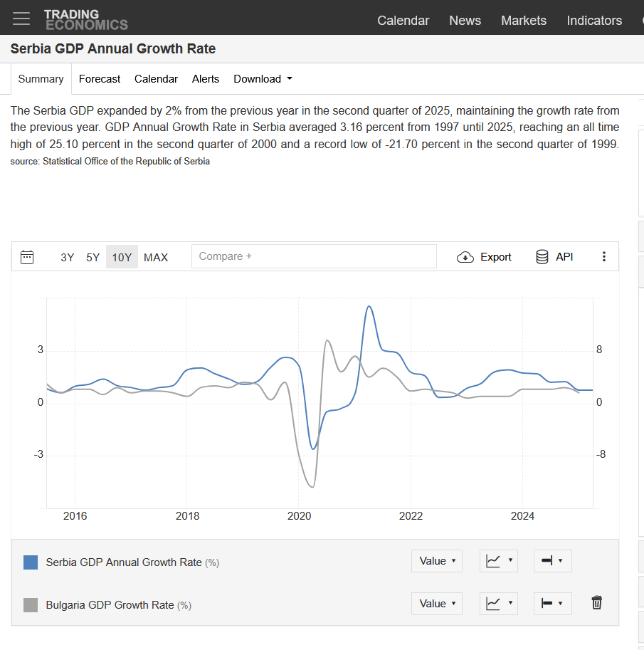Open the three-dot chart options menu
644x650 pixels.
(604, 256)
